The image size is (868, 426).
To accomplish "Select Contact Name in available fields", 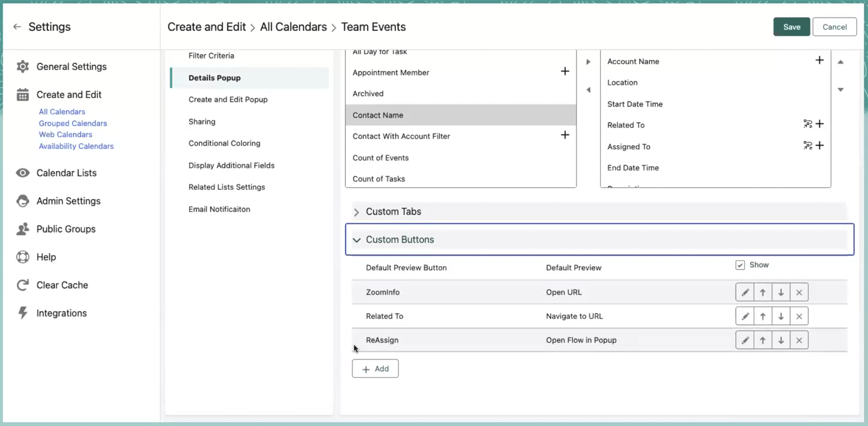I will click(x=461, y=115).
